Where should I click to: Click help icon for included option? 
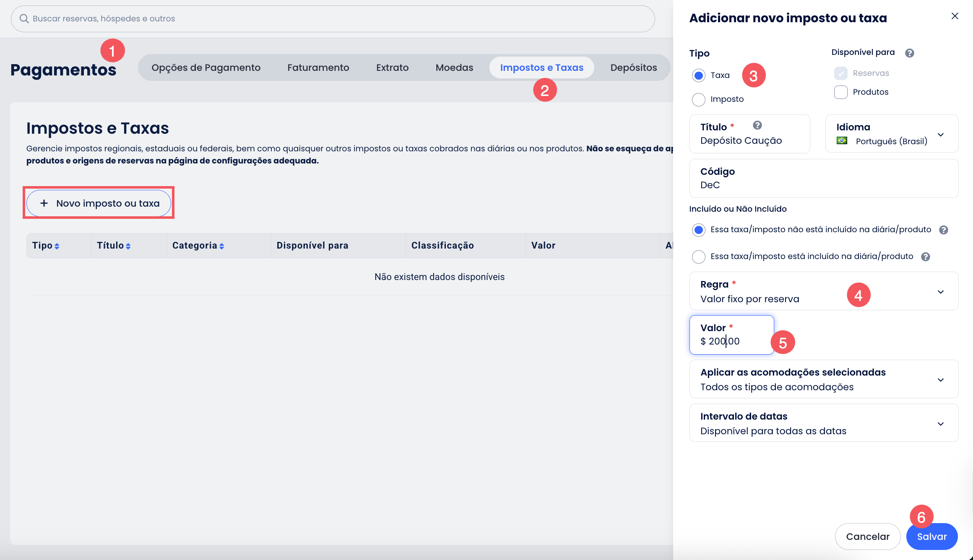tap(925, 257)
